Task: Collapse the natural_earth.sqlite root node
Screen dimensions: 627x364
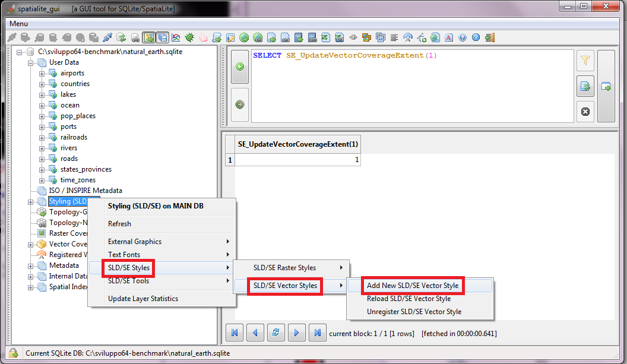Action: [x=19, y=52]
